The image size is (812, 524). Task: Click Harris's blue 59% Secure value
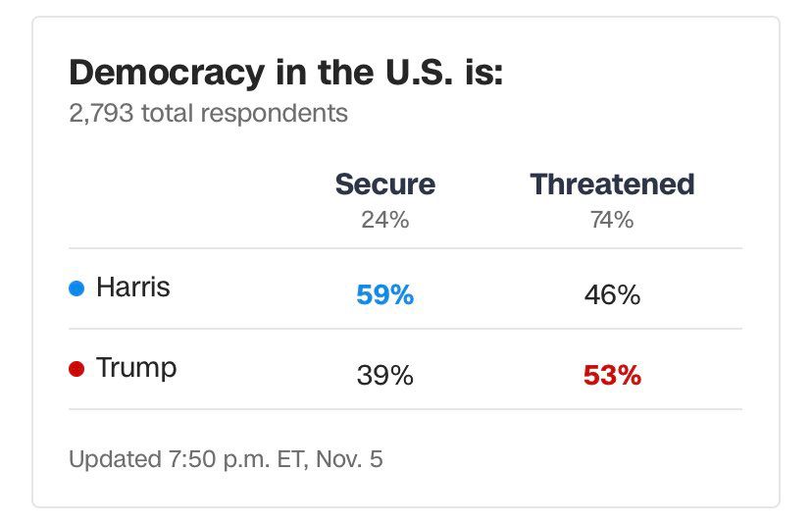[384, 294]
